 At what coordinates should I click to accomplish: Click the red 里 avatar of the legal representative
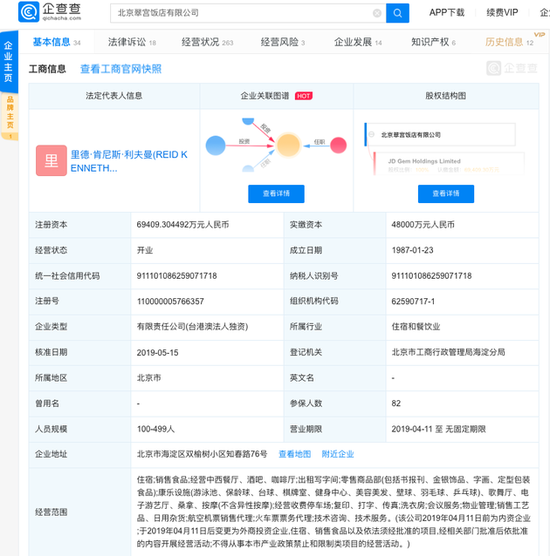51,160
